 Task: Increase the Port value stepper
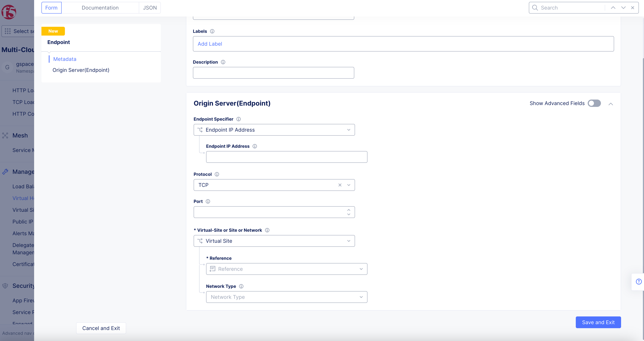click(x=349, y=210)
